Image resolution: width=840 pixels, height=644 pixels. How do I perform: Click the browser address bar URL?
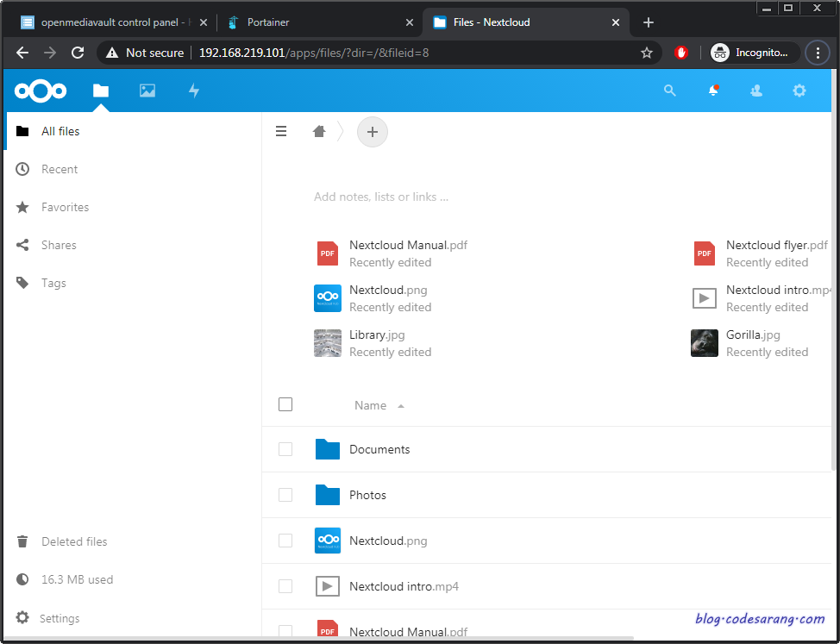314,53
